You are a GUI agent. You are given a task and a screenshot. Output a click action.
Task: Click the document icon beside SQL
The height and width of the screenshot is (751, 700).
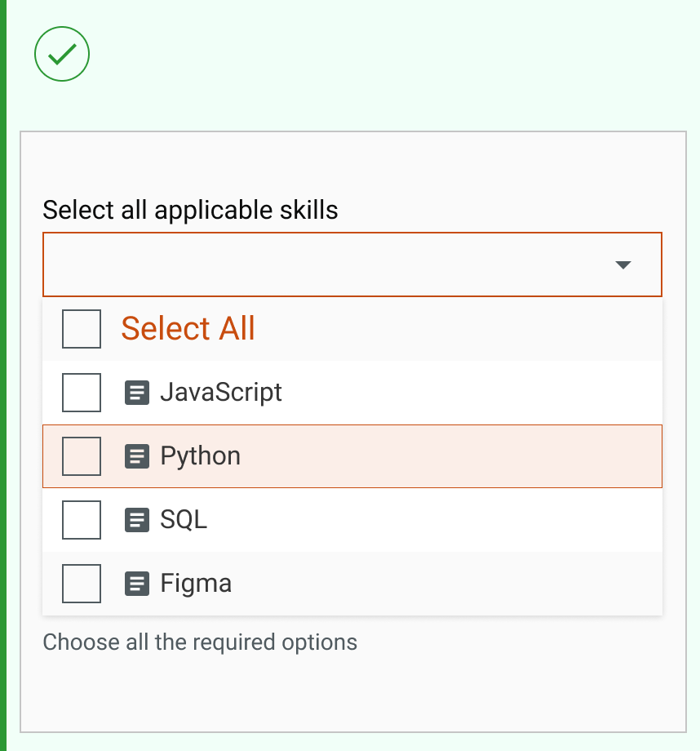coord(137,520)
